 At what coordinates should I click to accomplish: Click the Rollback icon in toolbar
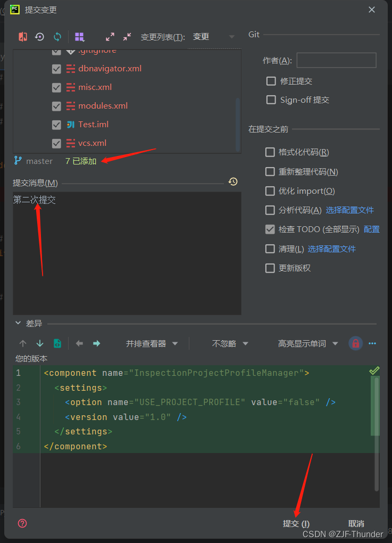point(39,37)
